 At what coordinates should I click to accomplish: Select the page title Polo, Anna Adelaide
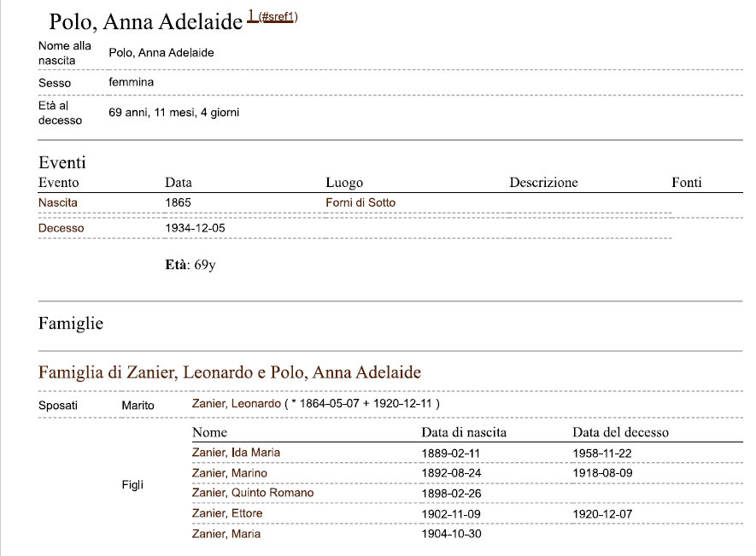point(145,22)
